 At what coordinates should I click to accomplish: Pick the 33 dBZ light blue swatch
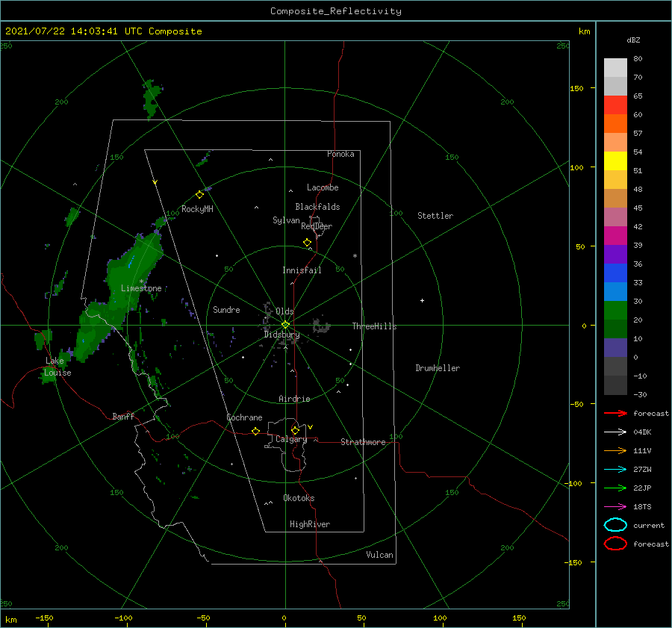point(615,291)
